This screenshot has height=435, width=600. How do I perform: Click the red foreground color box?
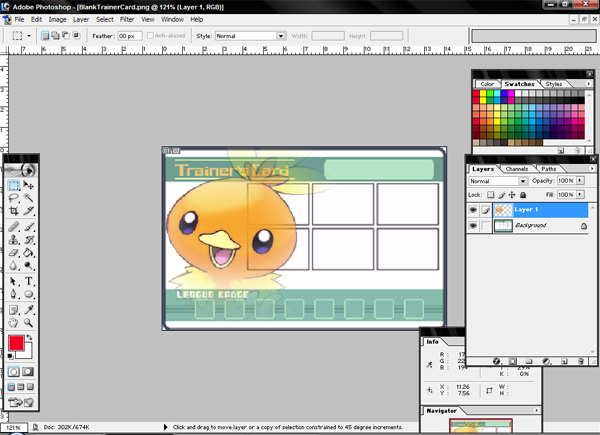click(x=16, y=343)
